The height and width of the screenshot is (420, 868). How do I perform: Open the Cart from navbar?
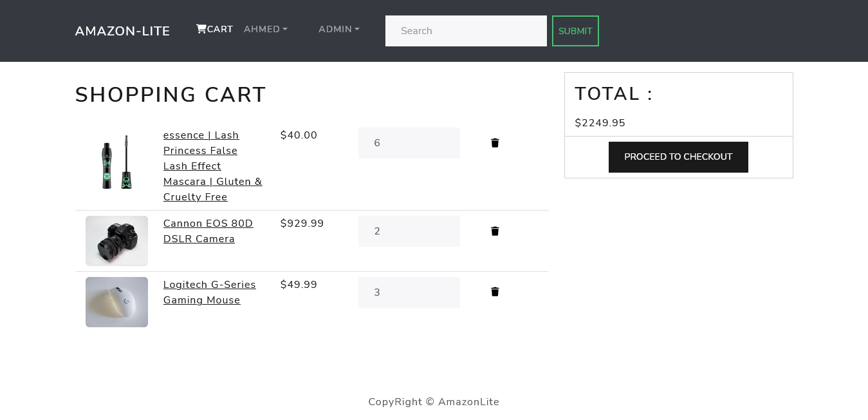(x=214, y=29)
